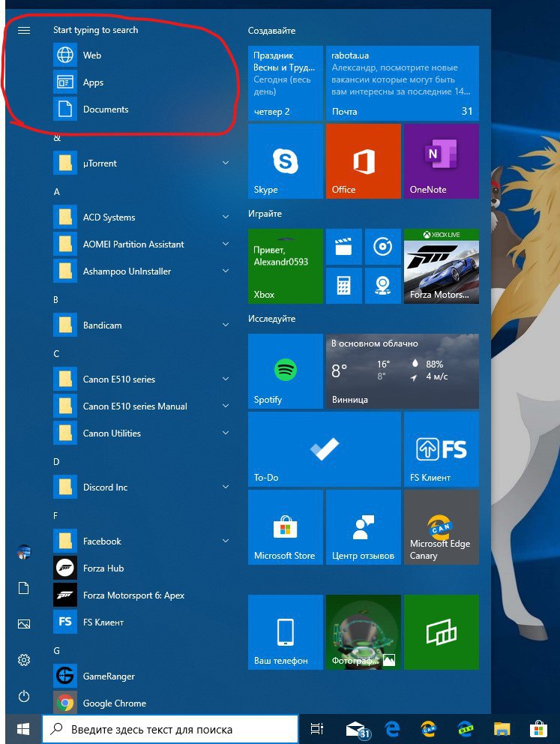Expand AOMEI Partition Assistant folder
The height and width of the screenshot is (744, 560).
[x=142, y=244]
